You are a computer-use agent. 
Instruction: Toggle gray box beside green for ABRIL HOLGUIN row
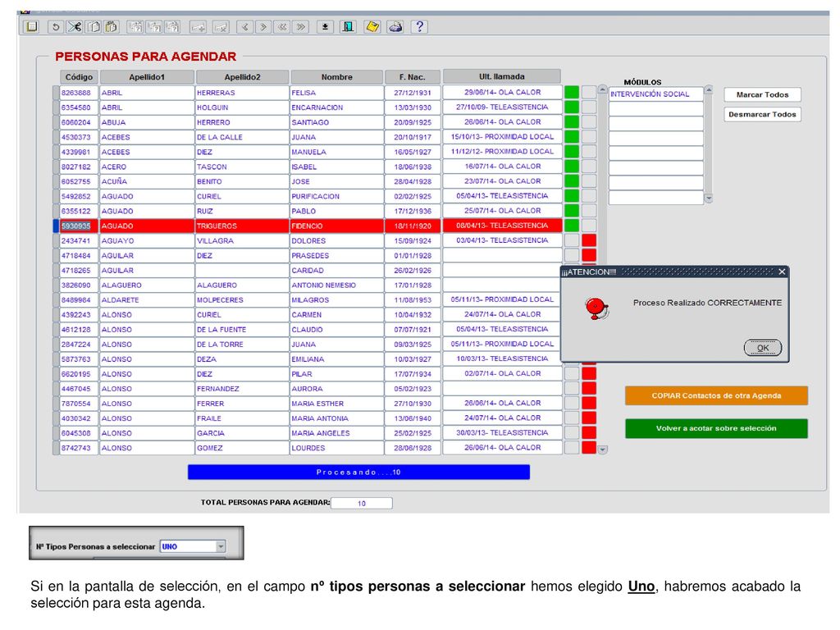(x=589, y=107)
